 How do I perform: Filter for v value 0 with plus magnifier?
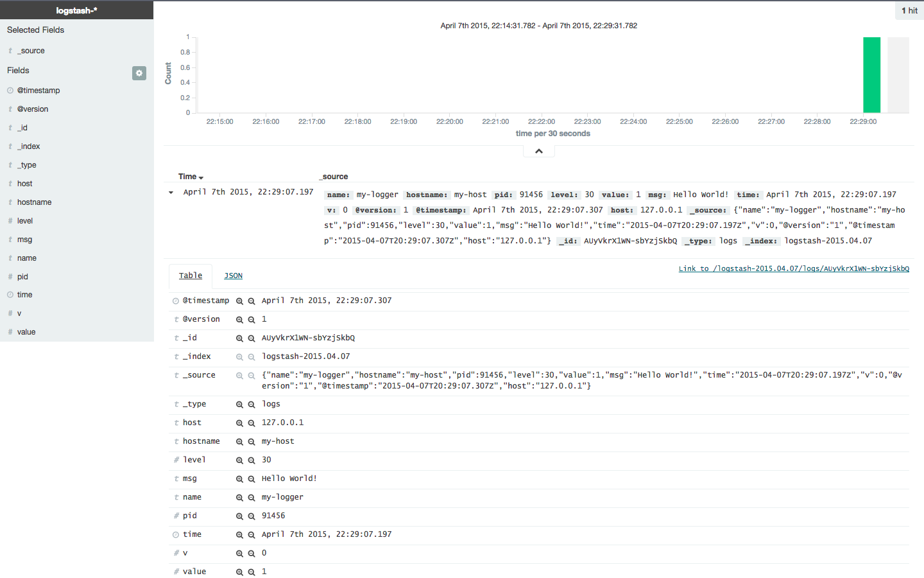point(239,554)
